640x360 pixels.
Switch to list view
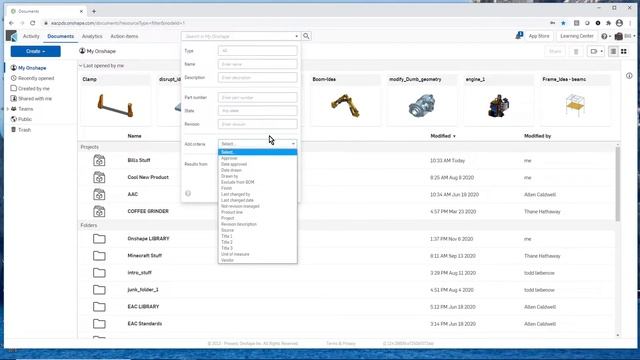coord(613,51)
